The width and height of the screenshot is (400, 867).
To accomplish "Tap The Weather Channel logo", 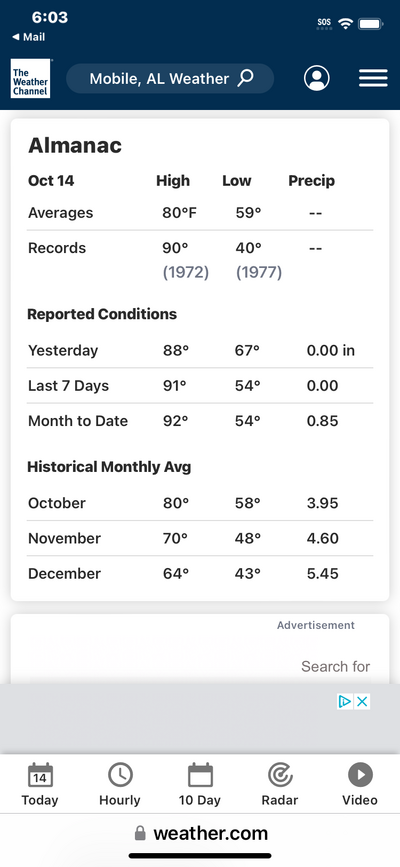I will pos(30,79).
